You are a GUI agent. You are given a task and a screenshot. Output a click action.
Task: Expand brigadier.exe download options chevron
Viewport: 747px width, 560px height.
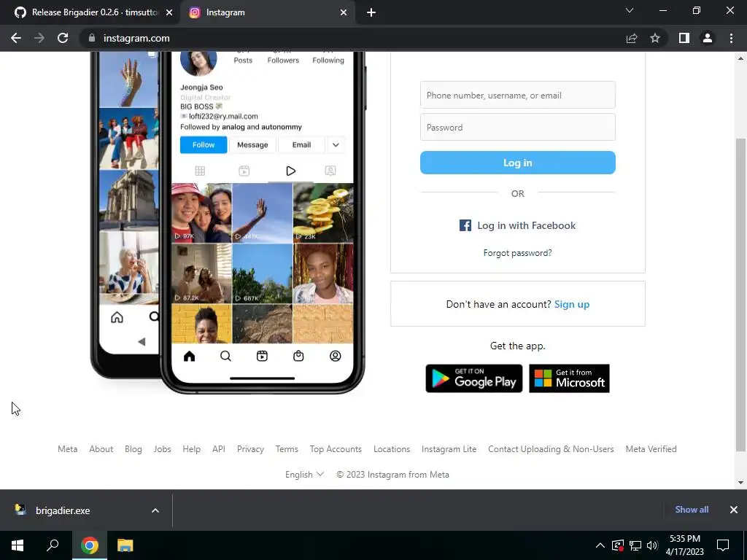coord(155,510)
